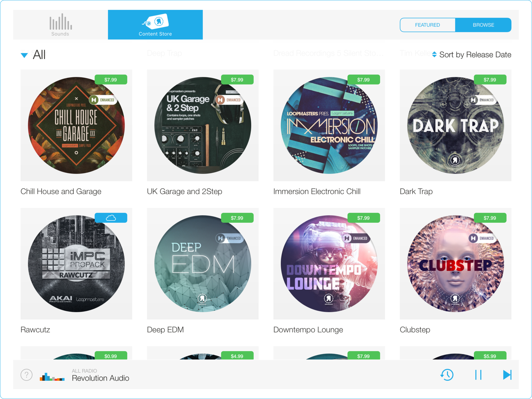This screenshot has width=532, height=399.
Task: Expand the All category filter triangle
Action: [x=24, y=55]
